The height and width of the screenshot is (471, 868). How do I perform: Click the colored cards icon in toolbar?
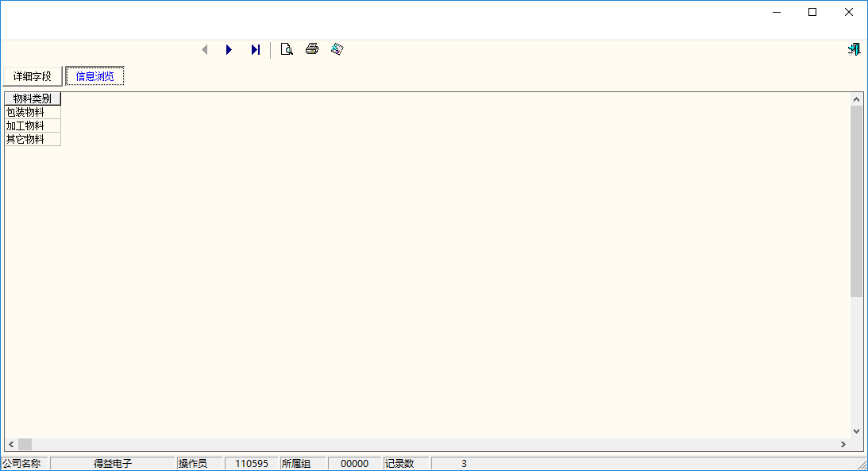pyautogui.click(x=338, y=49)
